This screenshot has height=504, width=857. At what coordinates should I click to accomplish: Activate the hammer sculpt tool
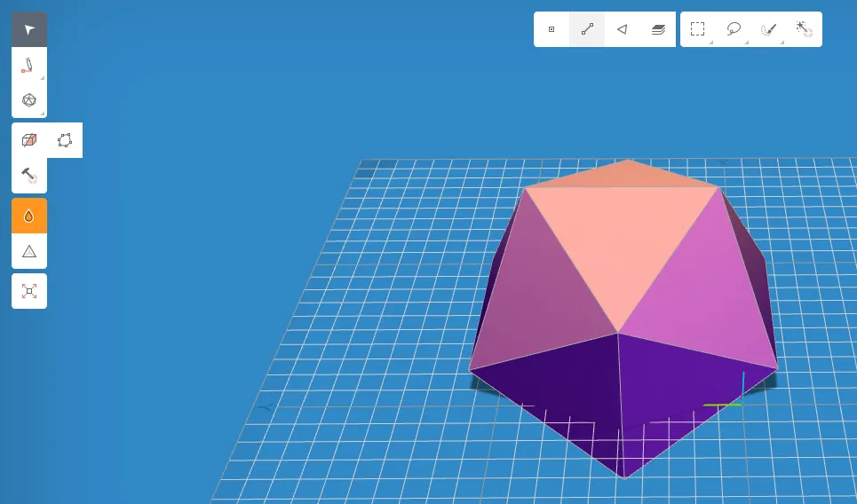[29, 176]
